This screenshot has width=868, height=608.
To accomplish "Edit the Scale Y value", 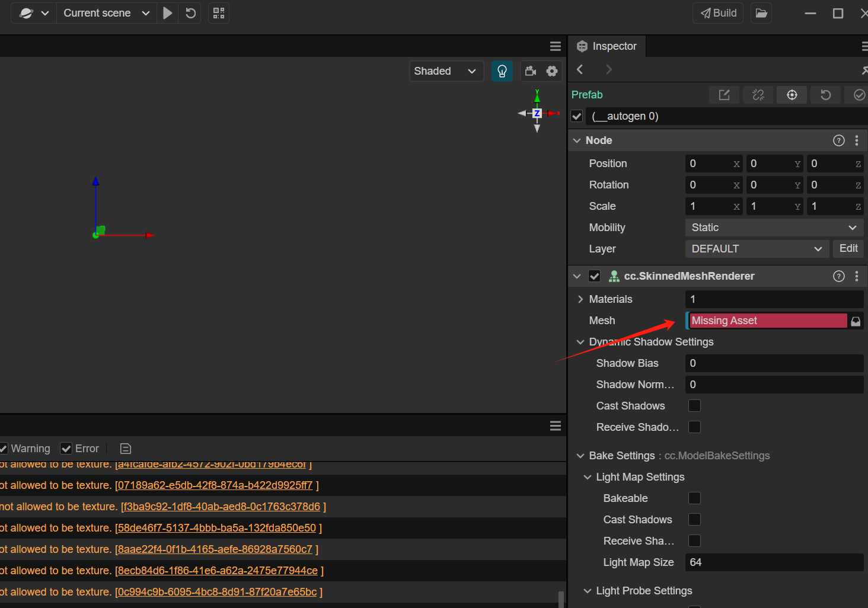I will click(x=775, y=206).
